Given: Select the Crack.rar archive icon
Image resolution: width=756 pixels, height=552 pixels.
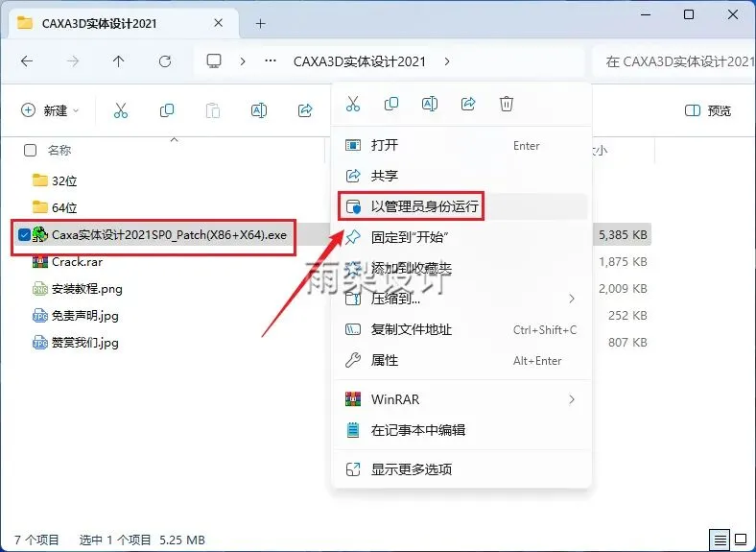Looking at the screenshot, I should coord(40,261).
